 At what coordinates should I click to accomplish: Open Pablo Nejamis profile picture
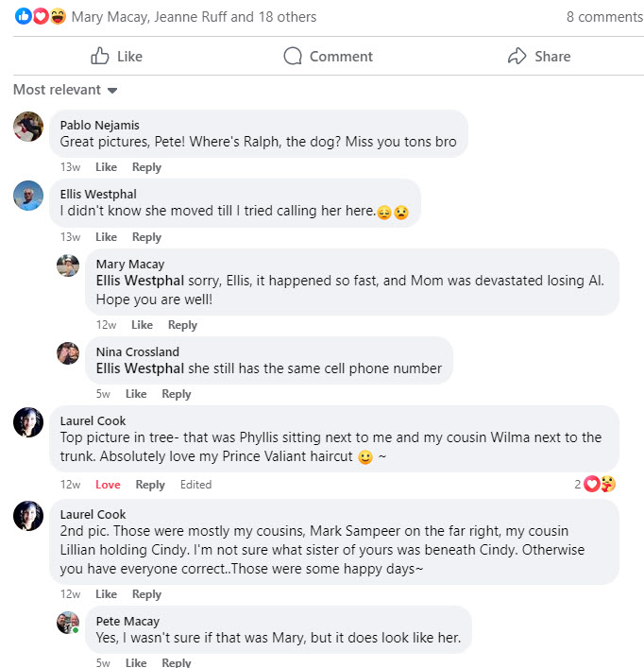tap(28, 127)
